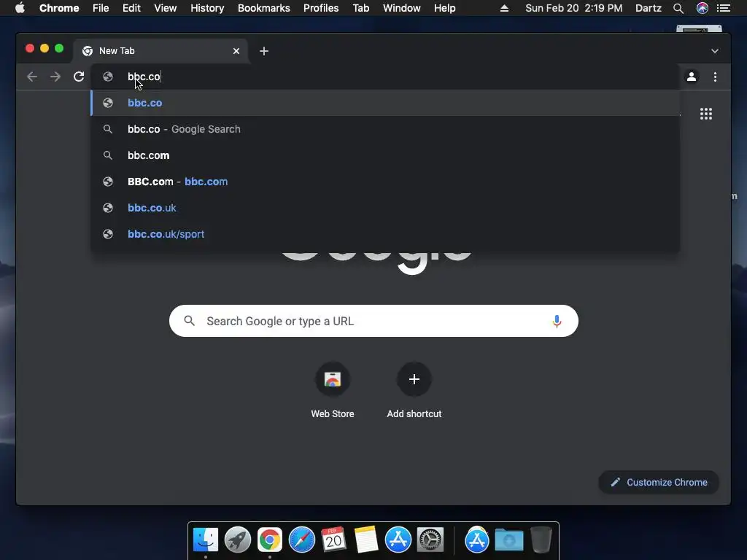Click the date and time in menu bar
This screenshot has height=560, width=747.
click(573, 8)
